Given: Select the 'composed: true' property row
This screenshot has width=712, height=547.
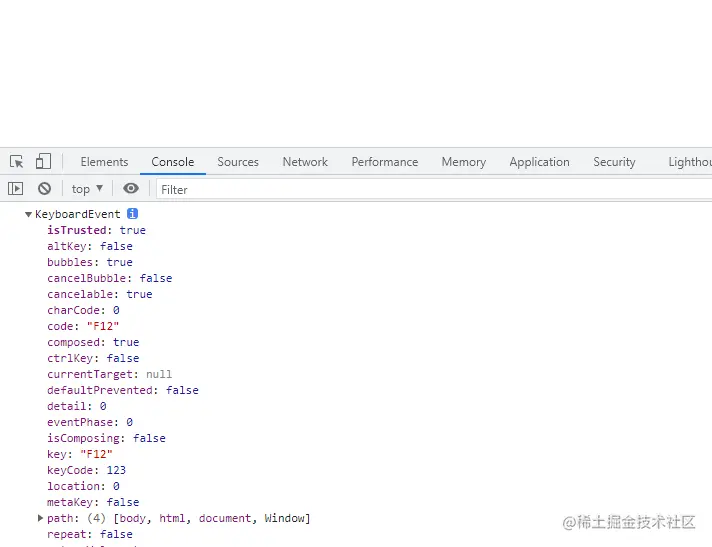Looking at the screenshot, I should tap(93, 342).
